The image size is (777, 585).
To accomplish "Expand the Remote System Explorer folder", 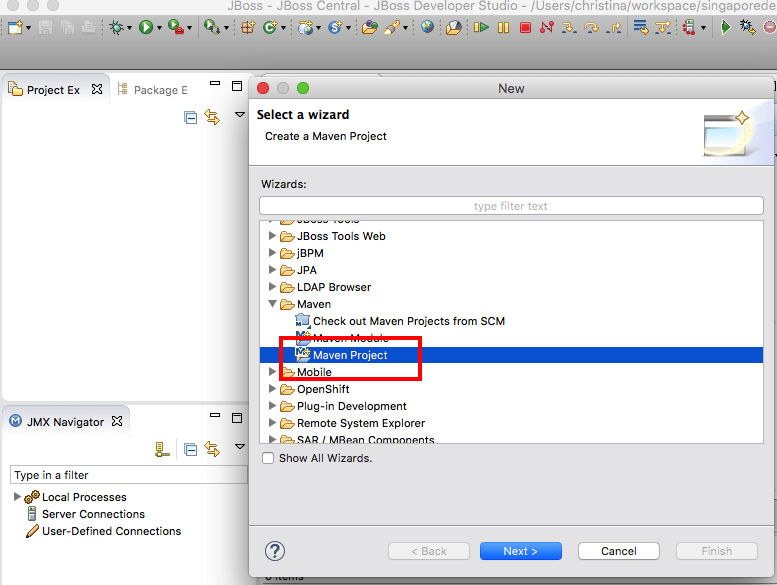I will pos(272,423).
